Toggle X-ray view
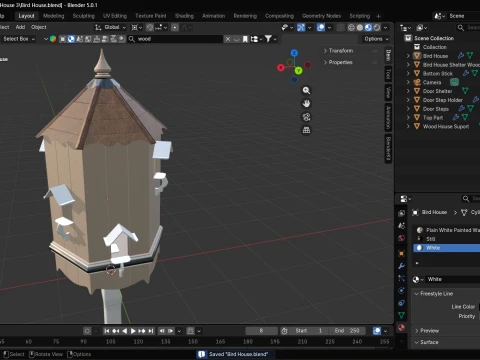Screen dimensions: 480x360 [340, 28]
